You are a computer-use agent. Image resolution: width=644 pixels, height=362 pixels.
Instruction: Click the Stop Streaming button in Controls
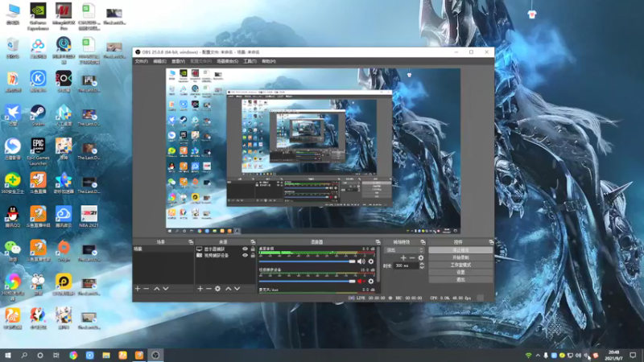[x=460, y=250]
